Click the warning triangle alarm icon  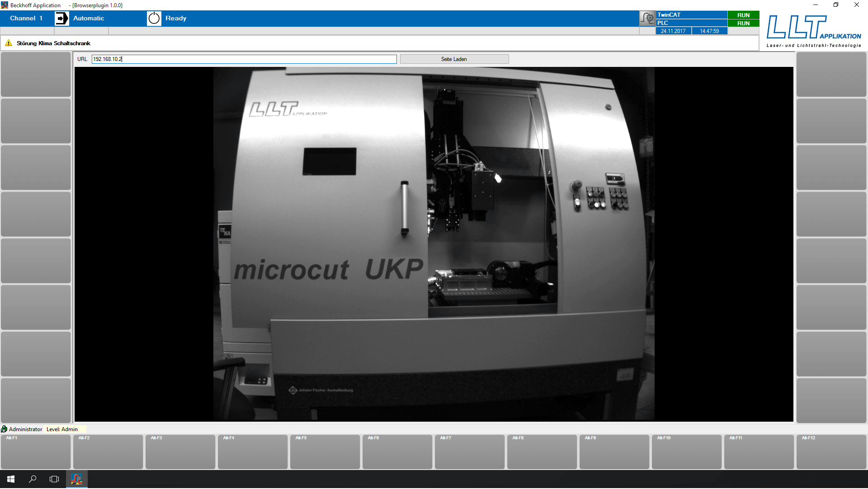pos(9,43)
